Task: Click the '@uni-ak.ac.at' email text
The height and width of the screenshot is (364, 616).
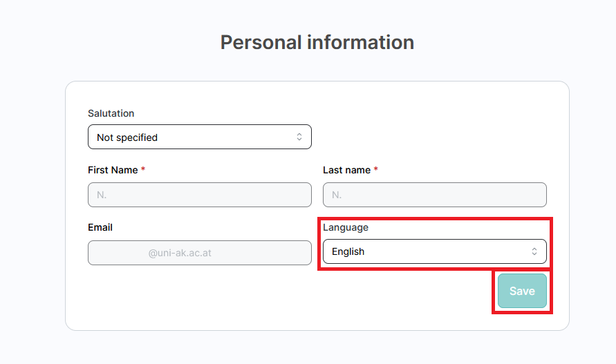Action: click(x=180, y=253)
